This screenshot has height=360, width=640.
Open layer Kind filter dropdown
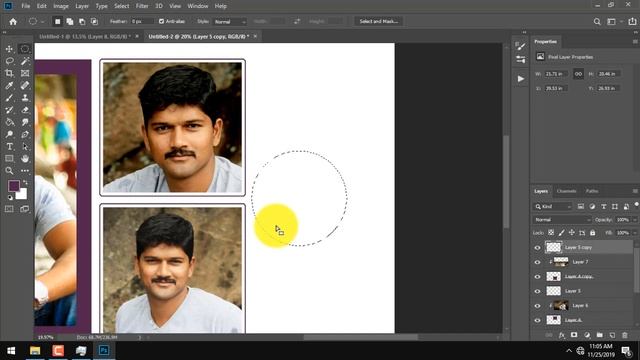pos(553,207)
